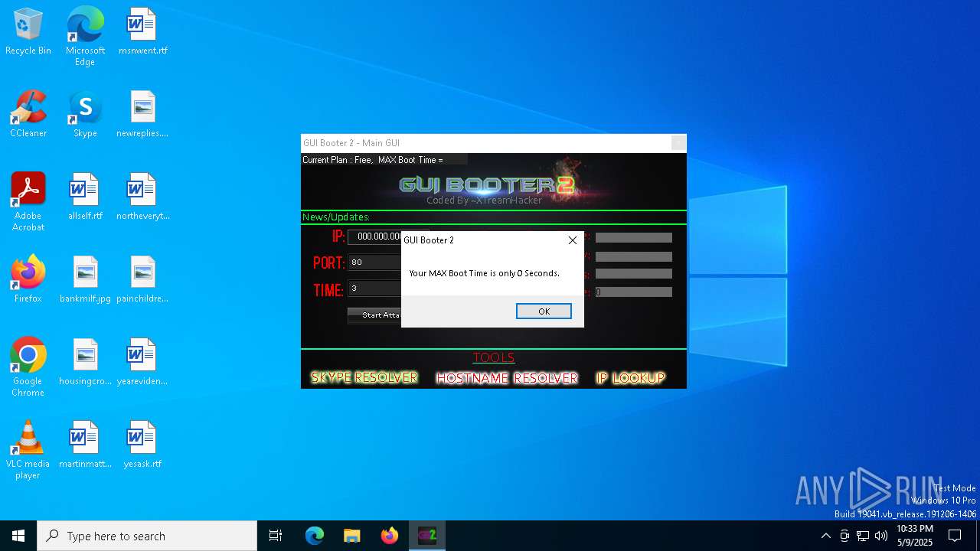Click the red TOOLS heading

coord(494,357)
